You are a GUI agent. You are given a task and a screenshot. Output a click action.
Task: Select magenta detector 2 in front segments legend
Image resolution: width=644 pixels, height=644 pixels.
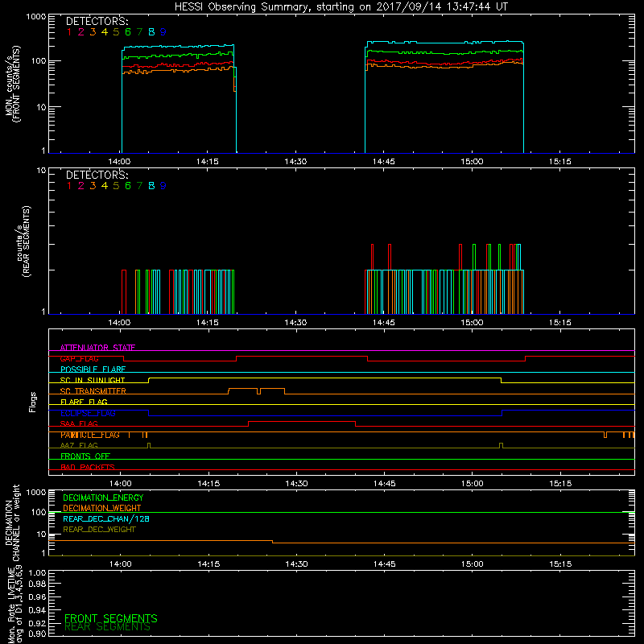coord(81,32)
